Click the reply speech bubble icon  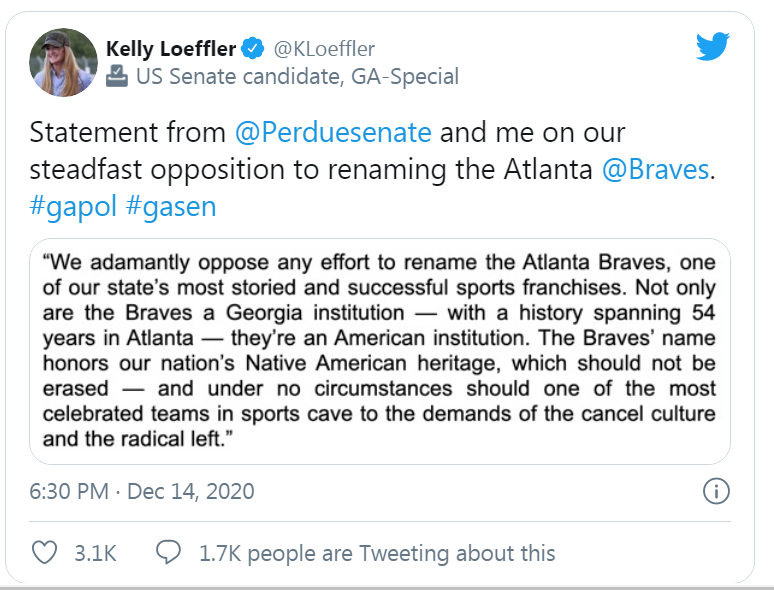[x=168, y=552]
